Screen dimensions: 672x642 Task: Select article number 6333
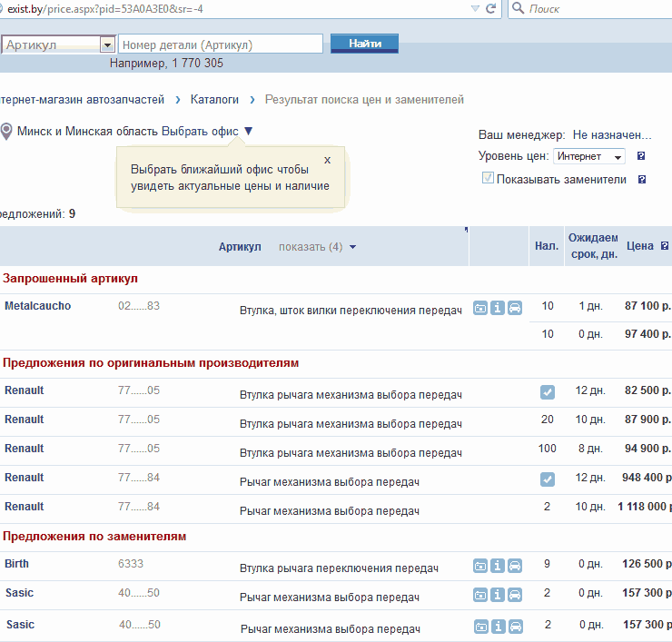pos(131,564)
